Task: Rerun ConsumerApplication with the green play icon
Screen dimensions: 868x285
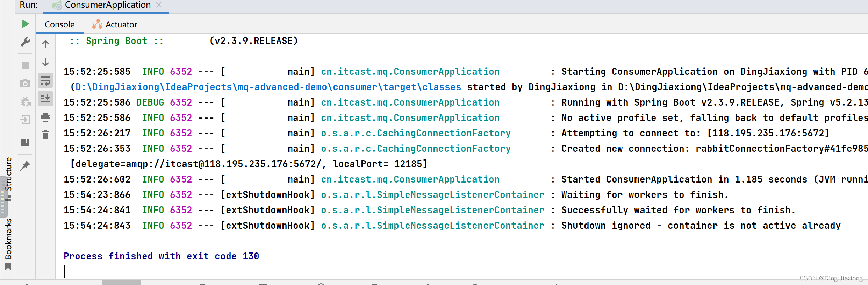Action: pos(25,24)
